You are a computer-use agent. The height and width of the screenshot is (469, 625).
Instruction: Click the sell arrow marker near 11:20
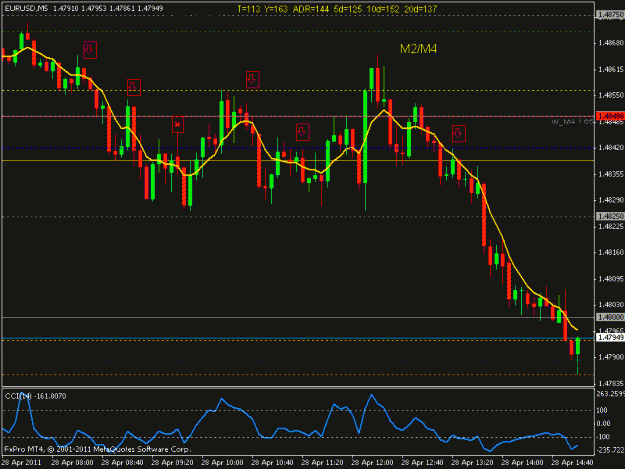coord(303,132)
